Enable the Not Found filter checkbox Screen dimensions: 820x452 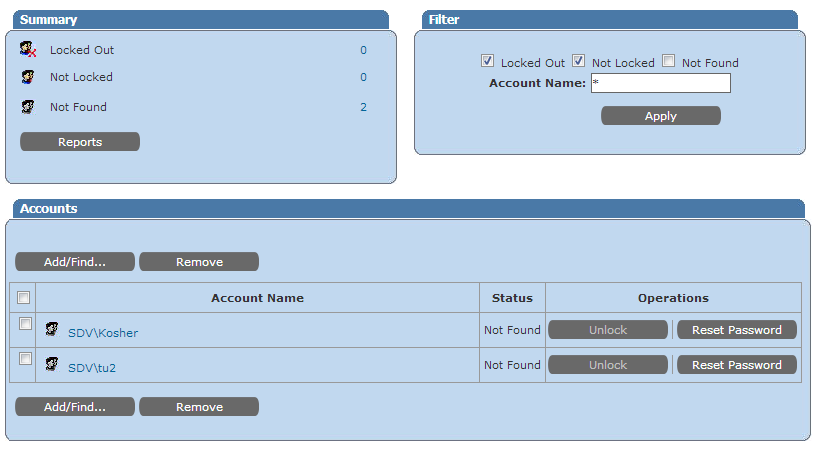[x=668, y=61]
